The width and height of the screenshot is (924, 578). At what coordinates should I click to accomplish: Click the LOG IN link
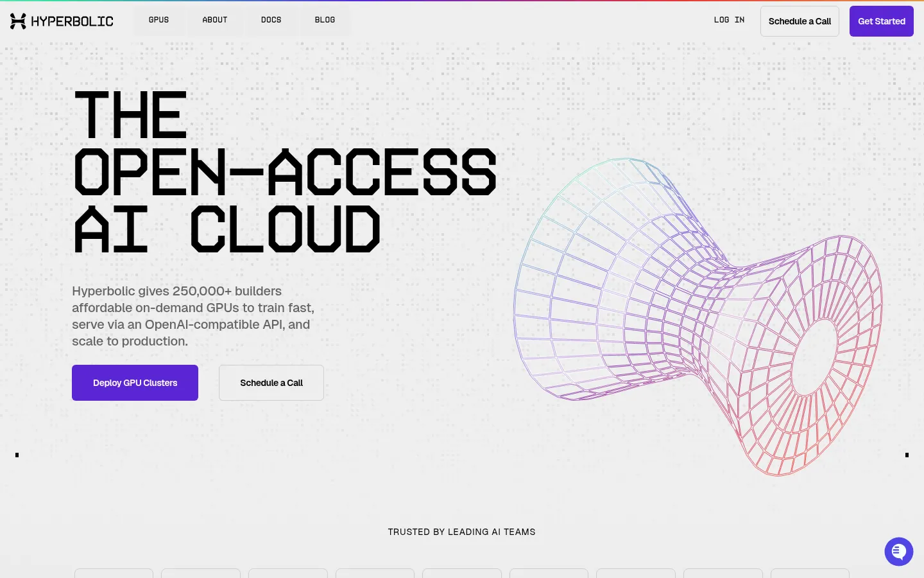coord(729,20)
